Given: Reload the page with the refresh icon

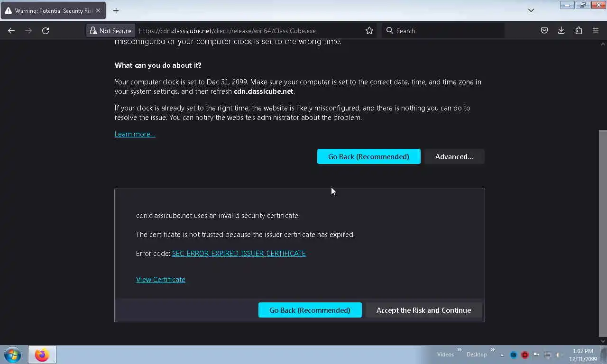Looking at the screenshot, I should (46, 30).
